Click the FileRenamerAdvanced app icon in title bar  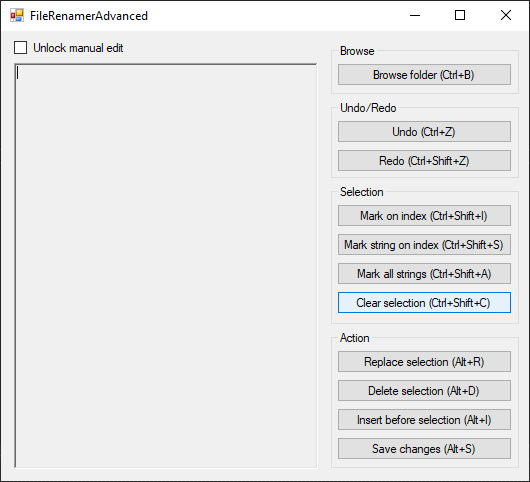tap(17, 16)
